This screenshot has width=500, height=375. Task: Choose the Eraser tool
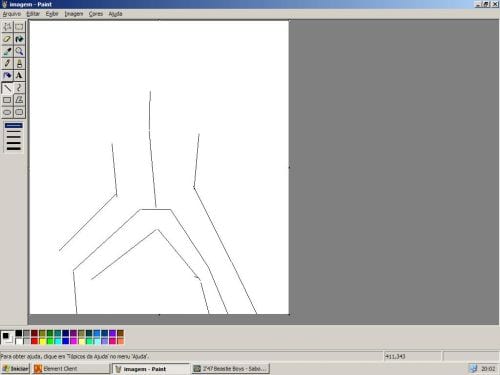point(7,39)
